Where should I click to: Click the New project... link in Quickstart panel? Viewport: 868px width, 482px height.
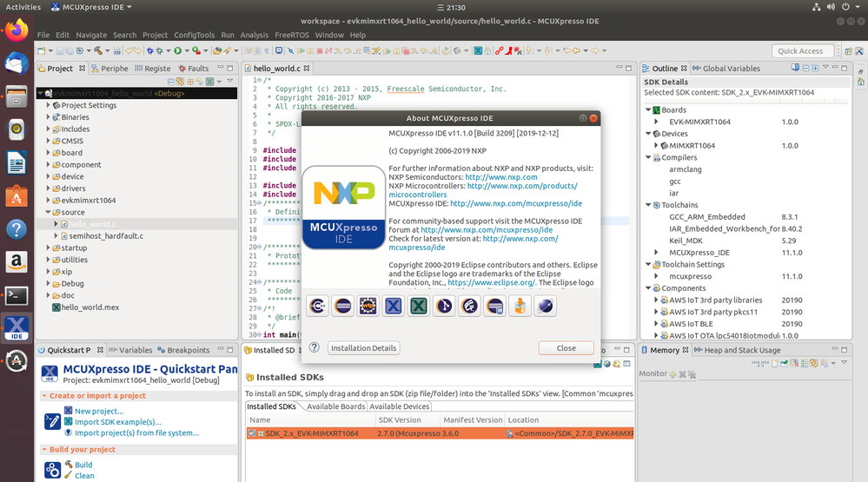[99, 411]
